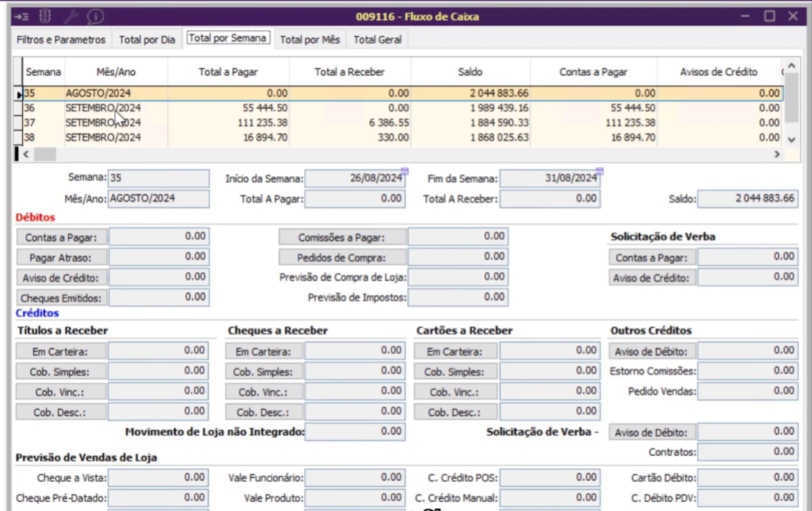812x511 pixels.
Task: Click the Pedidos de Compra button
Action: pyautogui.click(x=341, y=257)
